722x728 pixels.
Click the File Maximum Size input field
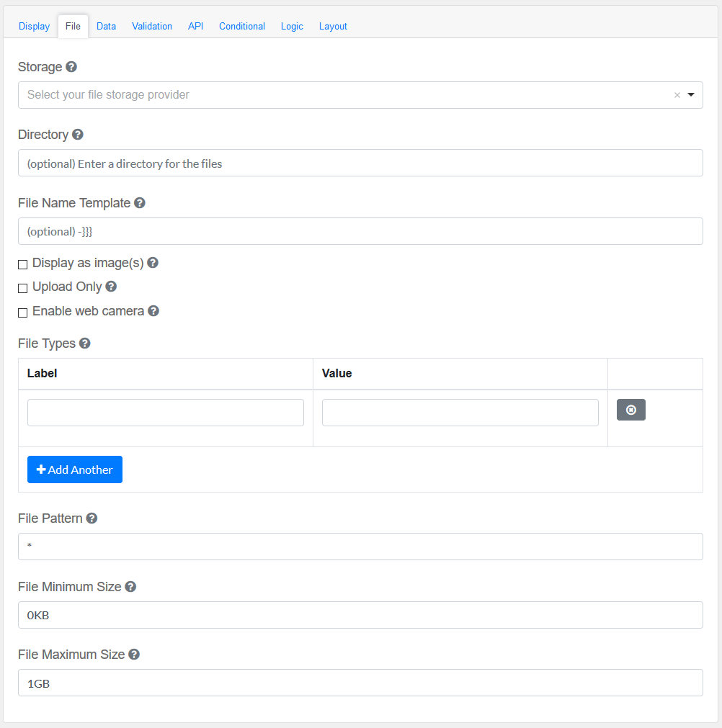click(x=360, y=683)
